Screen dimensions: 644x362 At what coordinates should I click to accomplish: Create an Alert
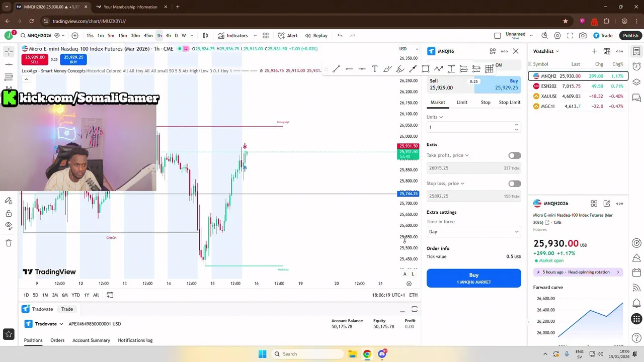point(288,36)
